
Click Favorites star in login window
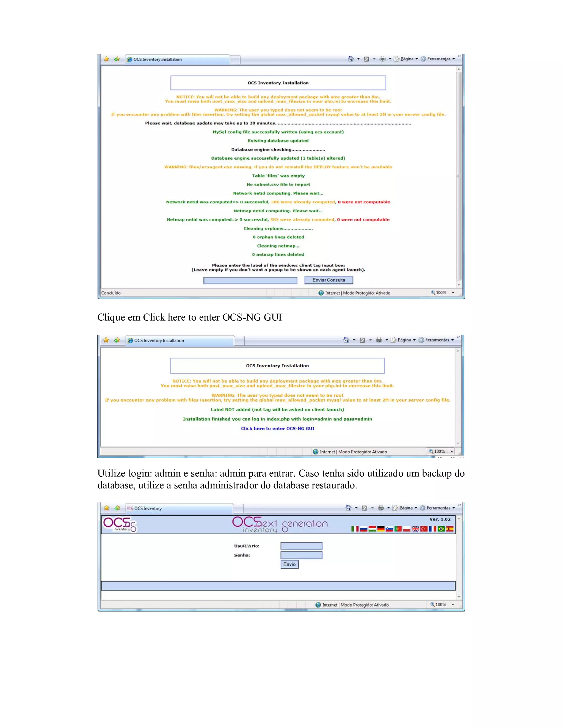[106, 508]
